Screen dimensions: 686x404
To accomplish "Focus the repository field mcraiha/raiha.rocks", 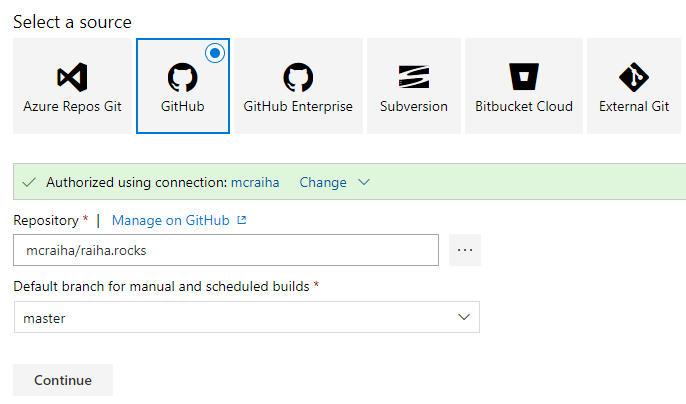I will click(226, 250).
